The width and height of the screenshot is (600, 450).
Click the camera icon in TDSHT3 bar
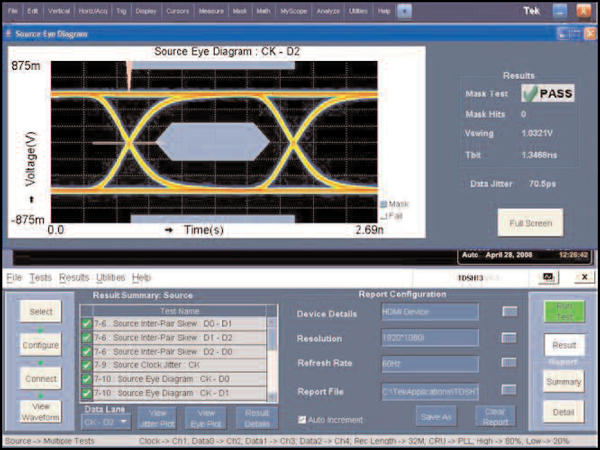click(548, 276)
